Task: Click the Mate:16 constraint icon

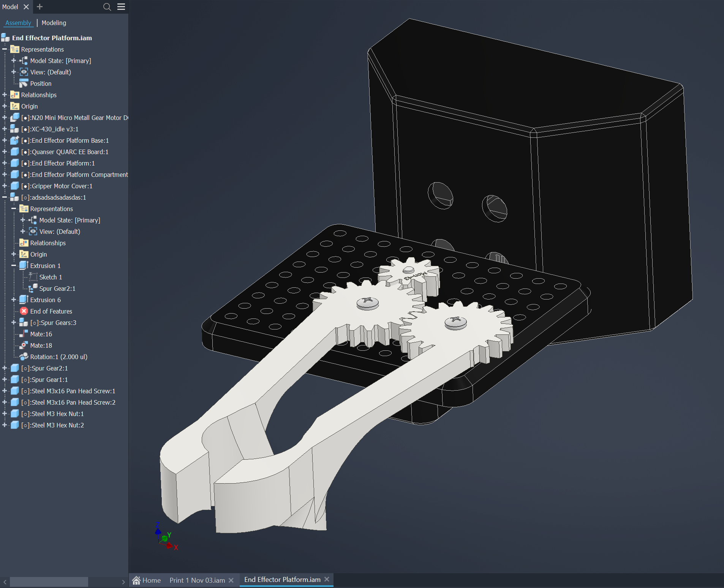Action: click(23, 334)
